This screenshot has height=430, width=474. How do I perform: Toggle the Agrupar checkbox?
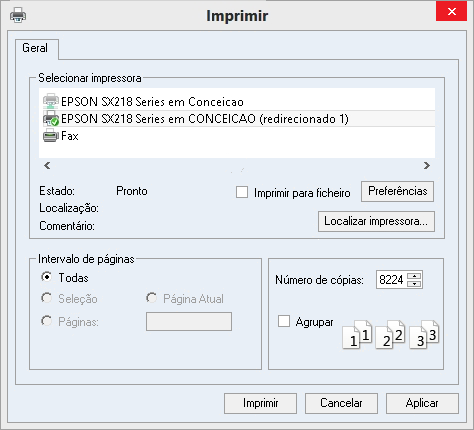coord(284,321)
